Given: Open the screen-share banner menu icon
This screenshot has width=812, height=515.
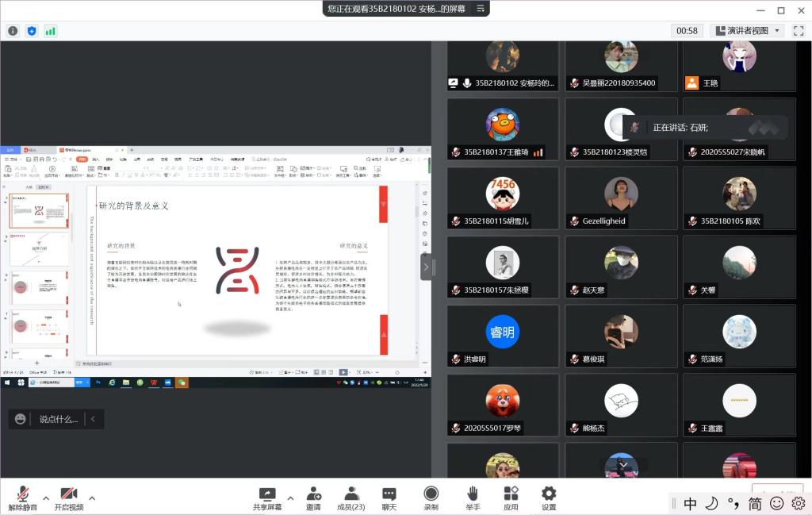Looking at the screenshot, I should tap(479, 8).
